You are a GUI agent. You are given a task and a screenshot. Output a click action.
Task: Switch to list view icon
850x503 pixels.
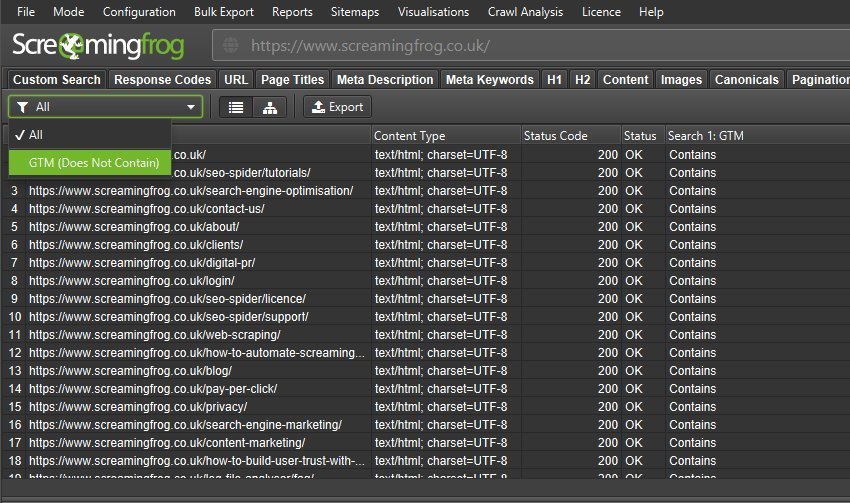pyautogui.click(x=236, y=107)
